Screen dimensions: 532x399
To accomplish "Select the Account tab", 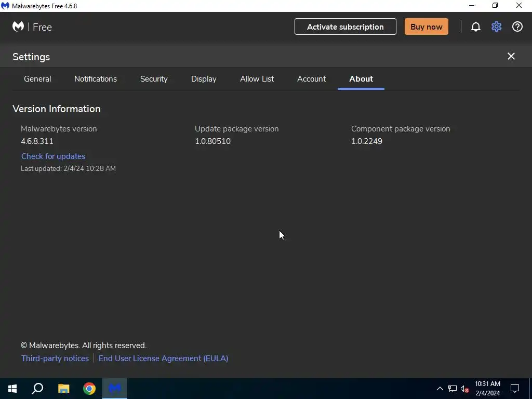I will pos(312,79).
